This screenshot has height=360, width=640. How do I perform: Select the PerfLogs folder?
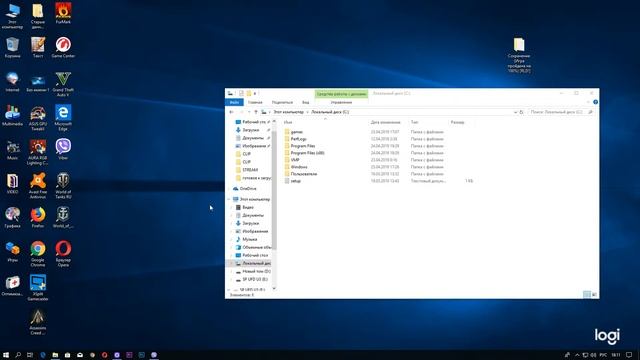tap(298, 139)
